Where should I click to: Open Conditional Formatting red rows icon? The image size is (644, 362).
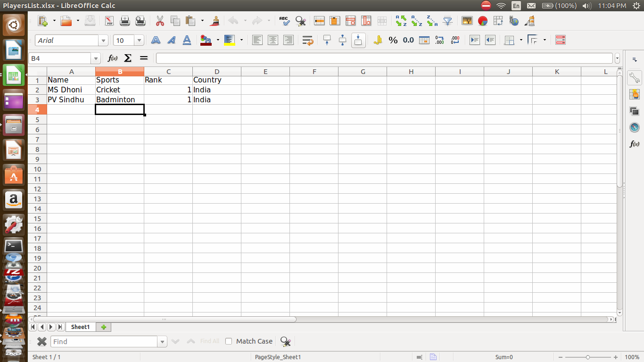561,40
